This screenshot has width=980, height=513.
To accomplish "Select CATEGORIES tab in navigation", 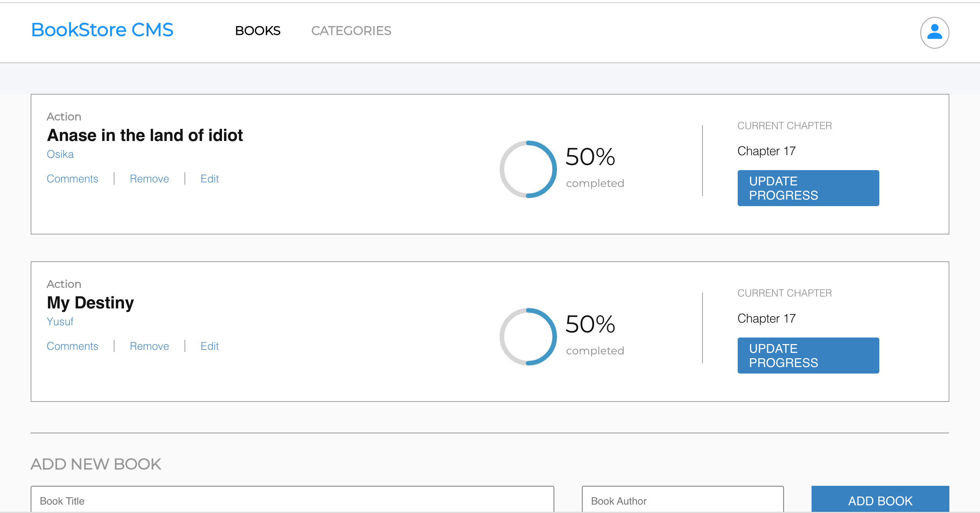I will coord(351,31).
